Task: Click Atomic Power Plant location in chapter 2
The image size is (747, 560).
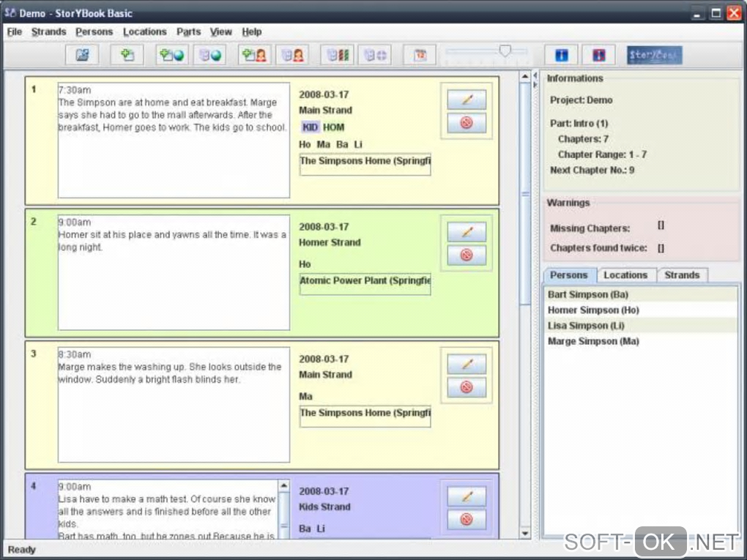Action: (x=365, y=284)
